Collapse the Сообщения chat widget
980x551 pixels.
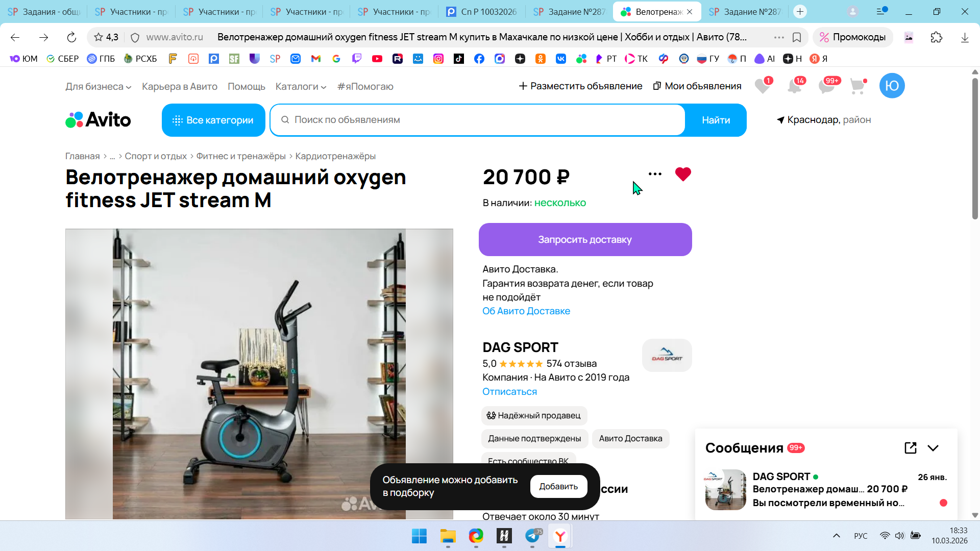[933, 448]
